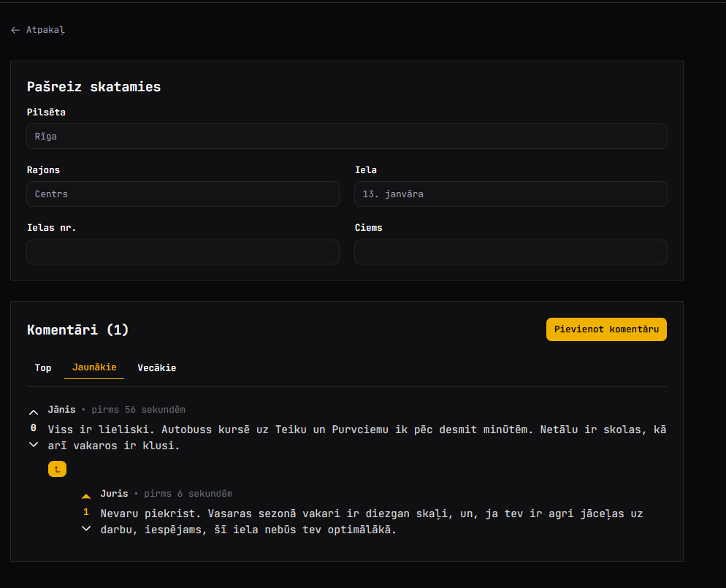Click the author name Juris on the reply

pyautogui.click(x=114, y=494)
